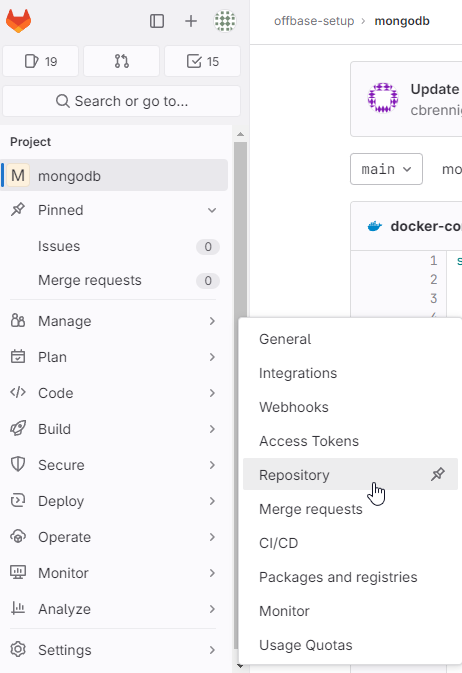Image resolution: width=462 pixels, height=673 pixels.
Task: Toggle the sidebar collapse icon
Action: click(157, 21)
